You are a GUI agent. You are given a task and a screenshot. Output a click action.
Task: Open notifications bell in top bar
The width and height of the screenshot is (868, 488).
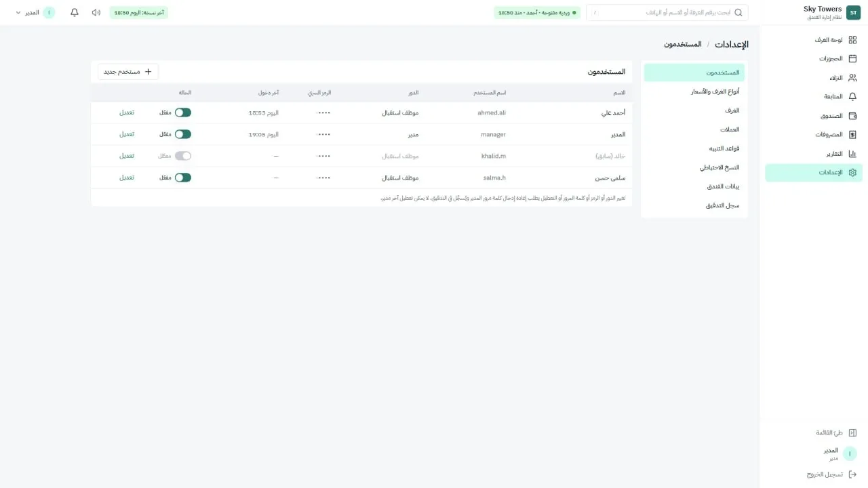coord(75,13)
